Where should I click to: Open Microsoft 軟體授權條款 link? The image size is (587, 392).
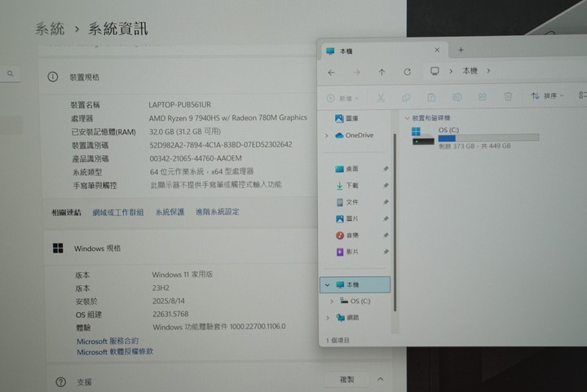[x=115, y=351]
